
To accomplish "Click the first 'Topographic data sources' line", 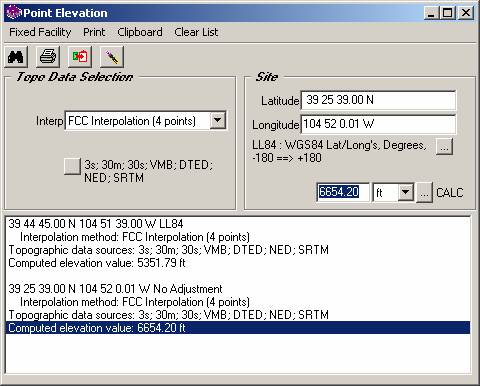I will coord(168,250).
